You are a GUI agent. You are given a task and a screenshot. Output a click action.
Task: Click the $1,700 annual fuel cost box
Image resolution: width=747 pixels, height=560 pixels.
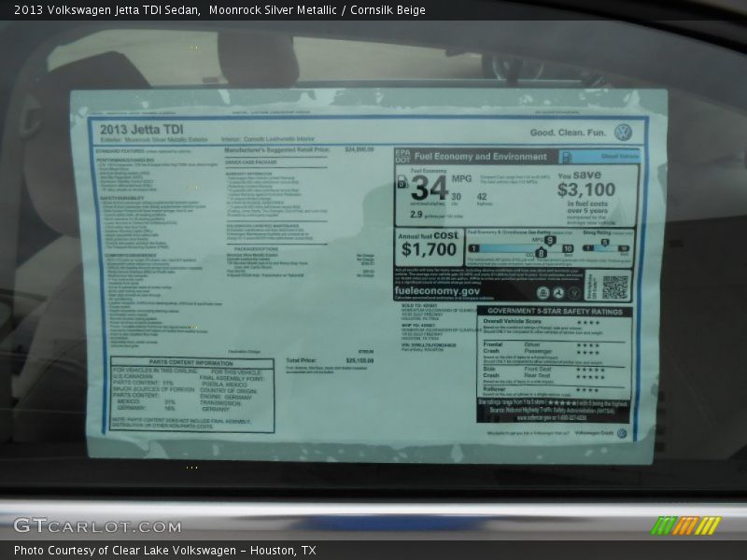429,244
